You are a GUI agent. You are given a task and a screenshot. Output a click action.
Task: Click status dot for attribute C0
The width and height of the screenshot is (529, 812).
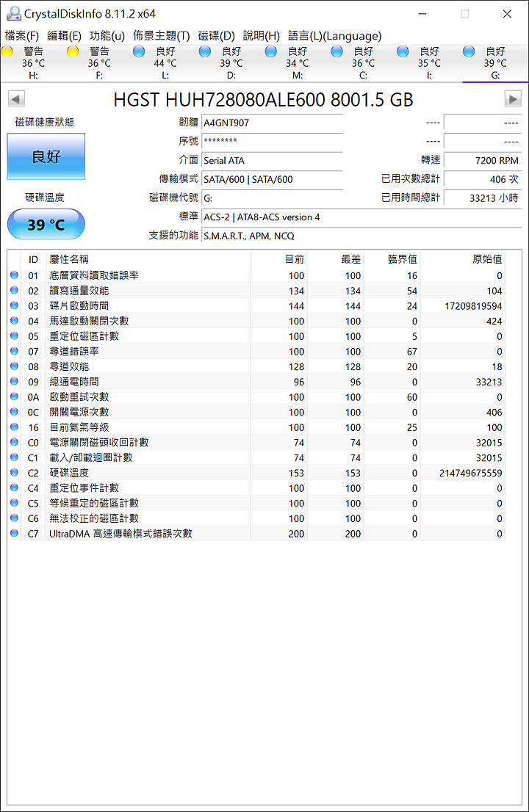point(15,442)
